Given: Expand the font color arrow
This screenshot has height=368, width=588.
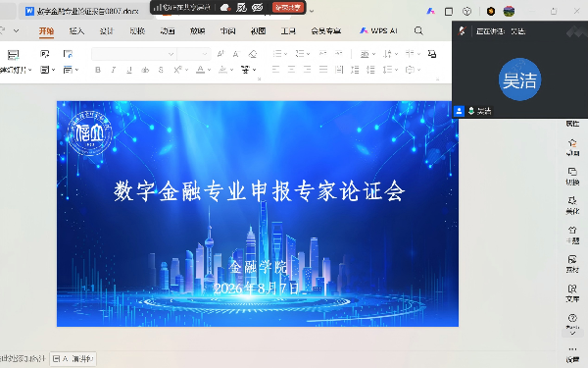Looking at the screenshot, I should click(x=210, y=70).
